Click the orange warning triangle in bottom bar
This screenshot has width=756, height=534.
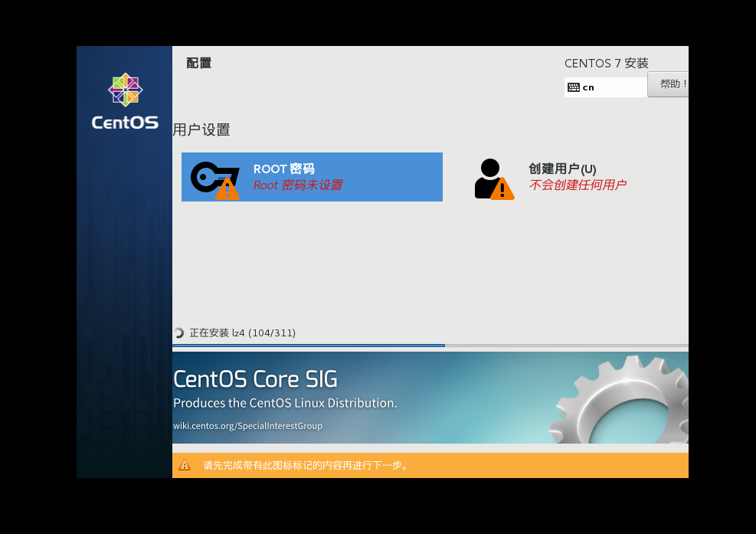[x=185, y=465]
